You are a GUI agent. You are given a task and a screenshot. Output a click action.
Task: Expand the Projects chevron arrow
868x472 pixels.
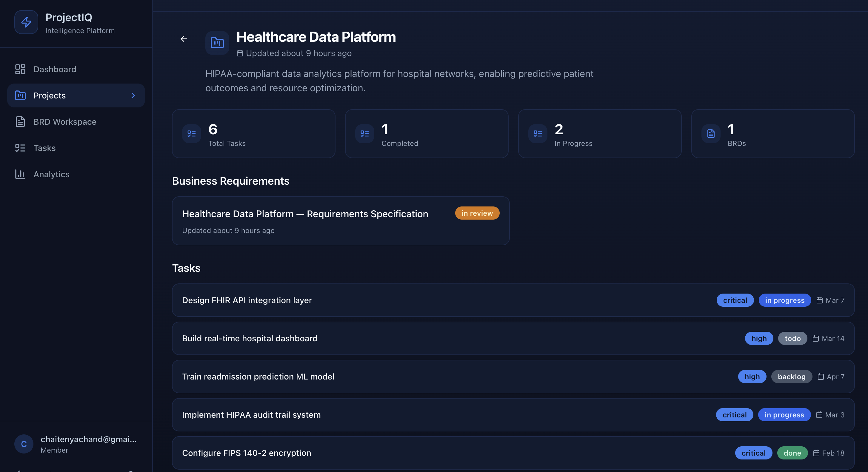[x=133, y=96]
